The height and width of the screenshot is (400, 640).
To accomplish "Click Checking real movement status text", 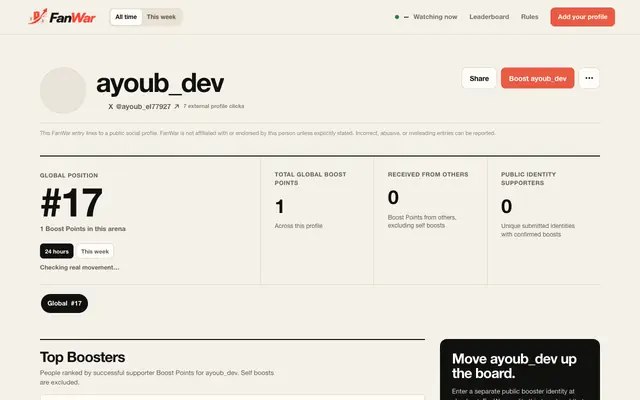I will (x=80, y=267).
